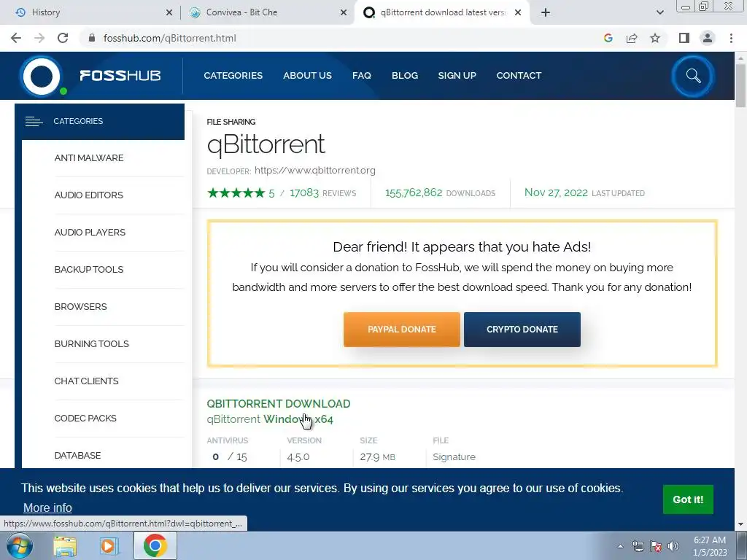Image resolution: width=747 pixels, height=560 pixels.
Task: Show hidden tray icons arrow
Action: click(620, 546)
